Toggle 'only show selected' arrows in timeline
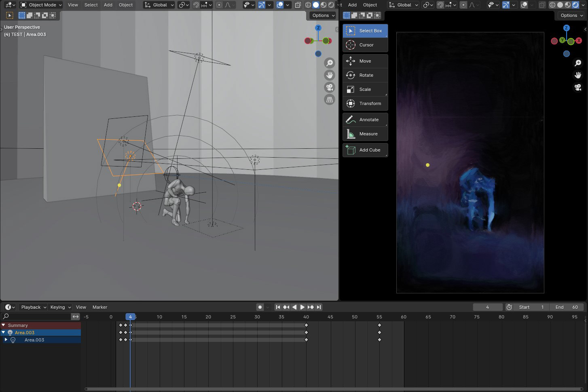Viewport: 588px width, 392px height. pyautogui.click(x=76, y=316)
